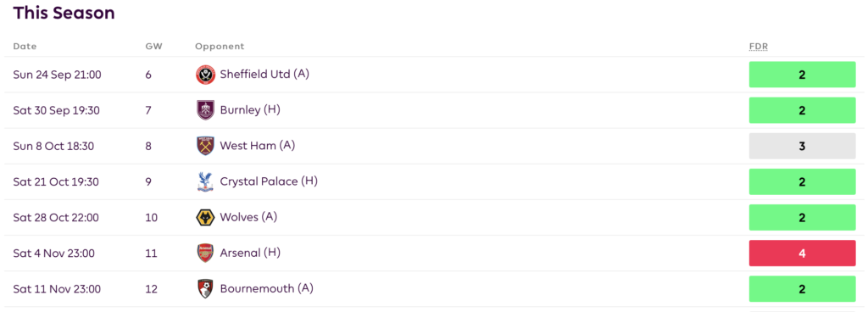Select the West Ham (A) opponent
This screenshot has height=312, width=868.
(258, 146)
